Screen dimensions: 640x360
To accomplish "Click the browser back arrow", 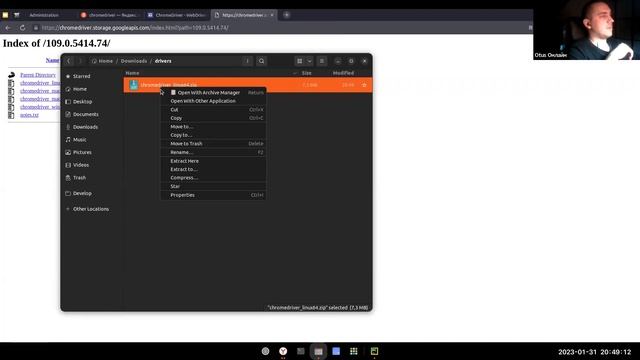I will coord(9,28).
